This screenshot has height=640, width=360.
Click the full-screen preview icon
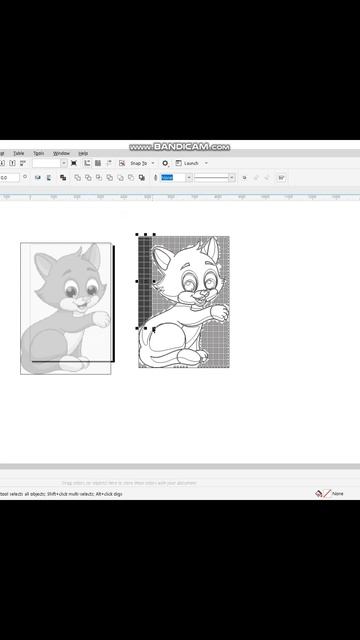[74, 163]
